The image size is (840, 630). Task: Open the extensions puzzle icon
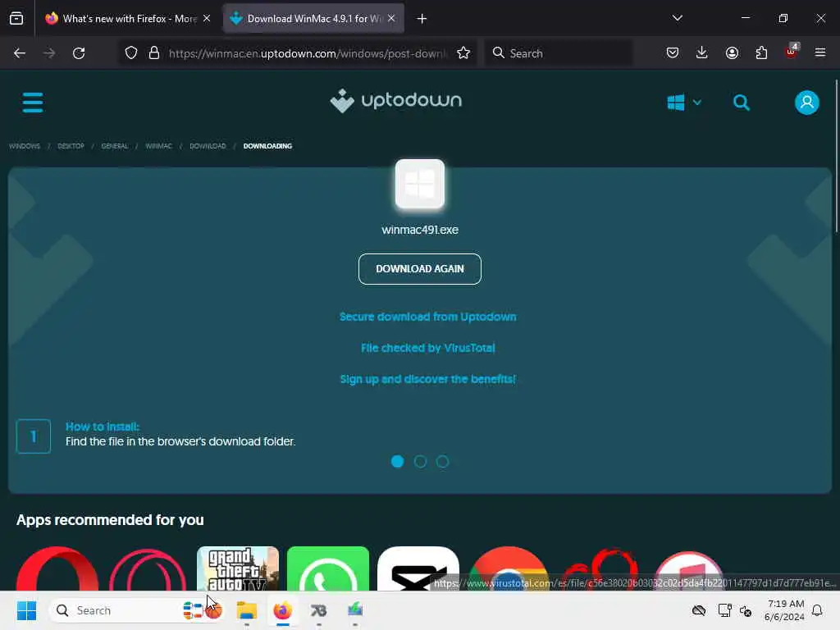(761, 53)
